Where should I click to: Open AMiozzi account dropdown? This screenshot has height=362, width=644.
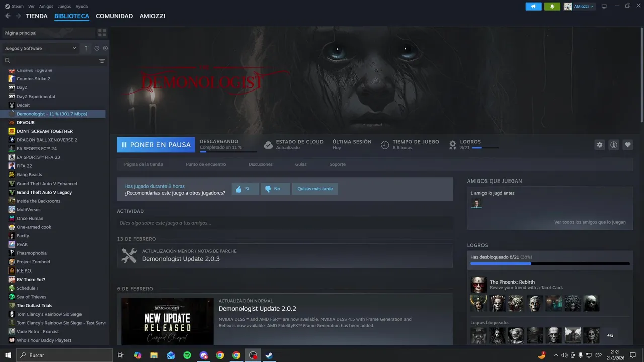pos(580,6)
